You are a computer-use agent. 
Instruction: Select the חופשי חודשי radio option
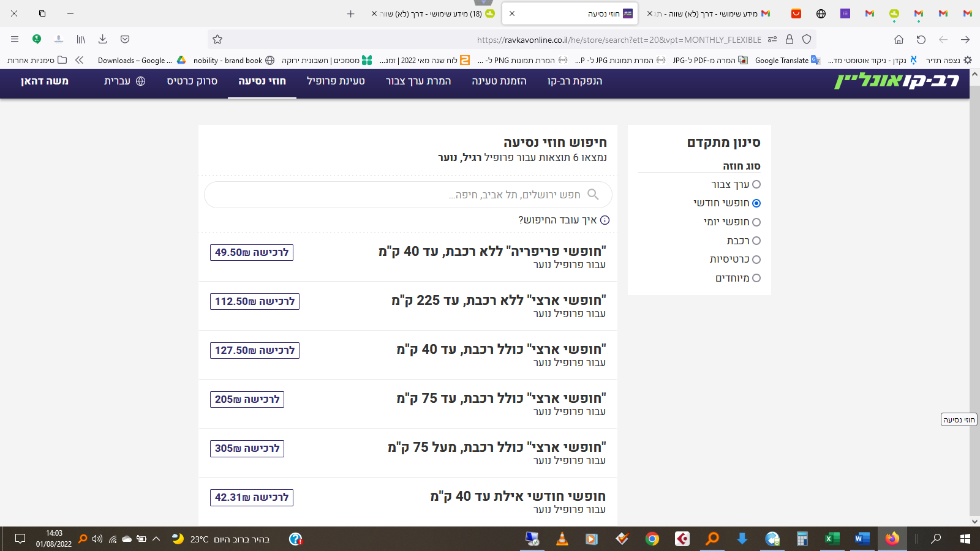tap(756, 203)
